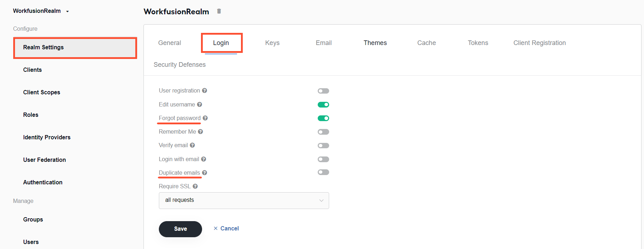This screenshot has width=644, height=249.
Task: Show help for Login with email
Action: 203,159
